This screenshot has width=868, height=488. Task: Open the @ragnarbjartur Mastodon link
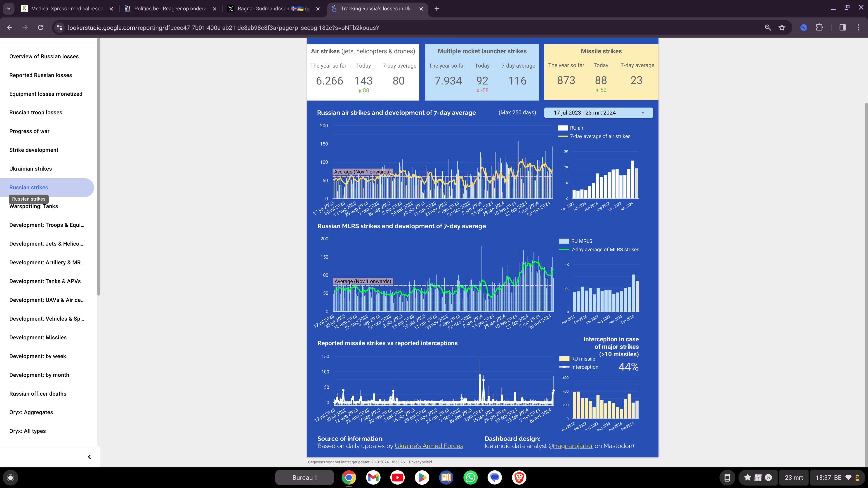(571, 446)
